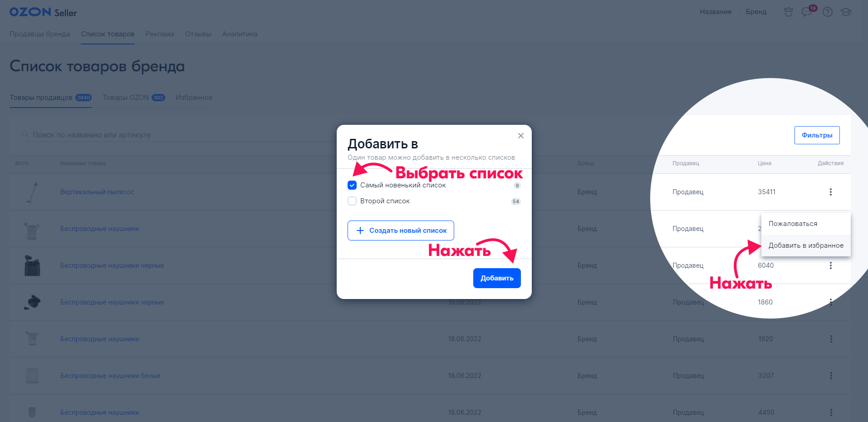Check the "Второй список" checkbox
Screen dimensions: 868x422
pyautogui.click(x=352, y=201)
